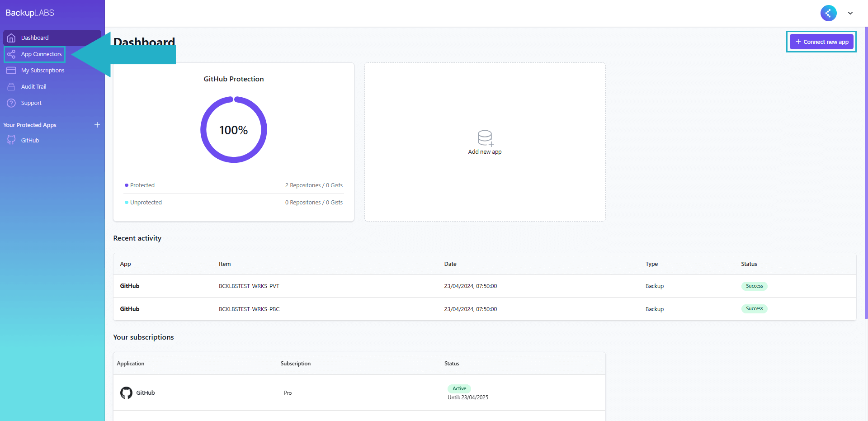Open Support menu item
The height and width of the screenshot is (421, 868).
pos(52,103)
